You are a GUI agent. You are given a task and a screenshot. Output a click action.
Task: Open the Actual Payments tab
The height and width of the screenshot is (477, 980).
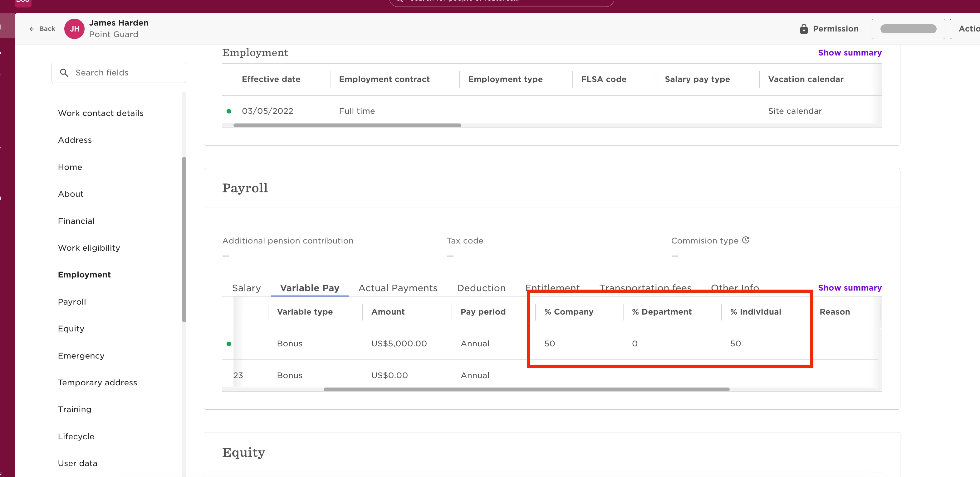[398, 288]
